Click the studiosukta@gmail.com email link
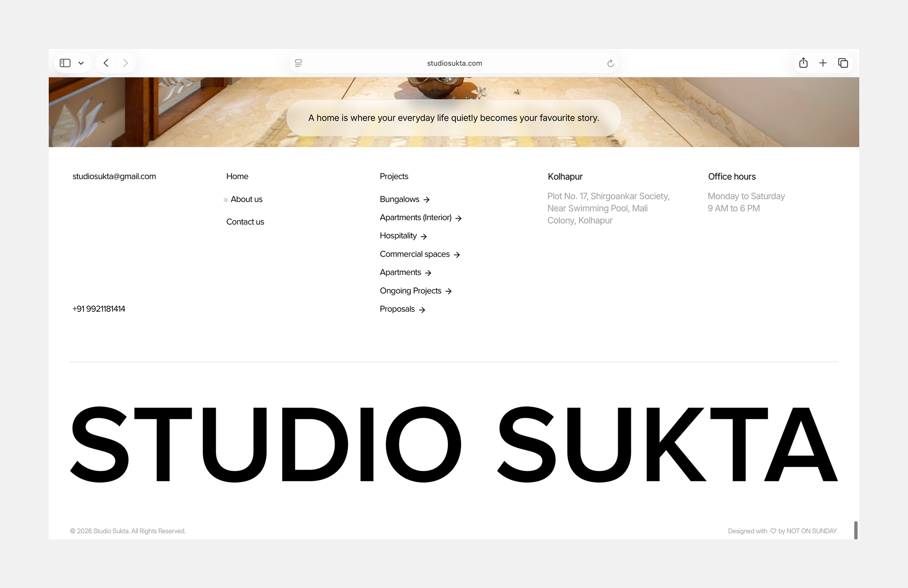This screenshot has width=908, height=588. [114, 176]
